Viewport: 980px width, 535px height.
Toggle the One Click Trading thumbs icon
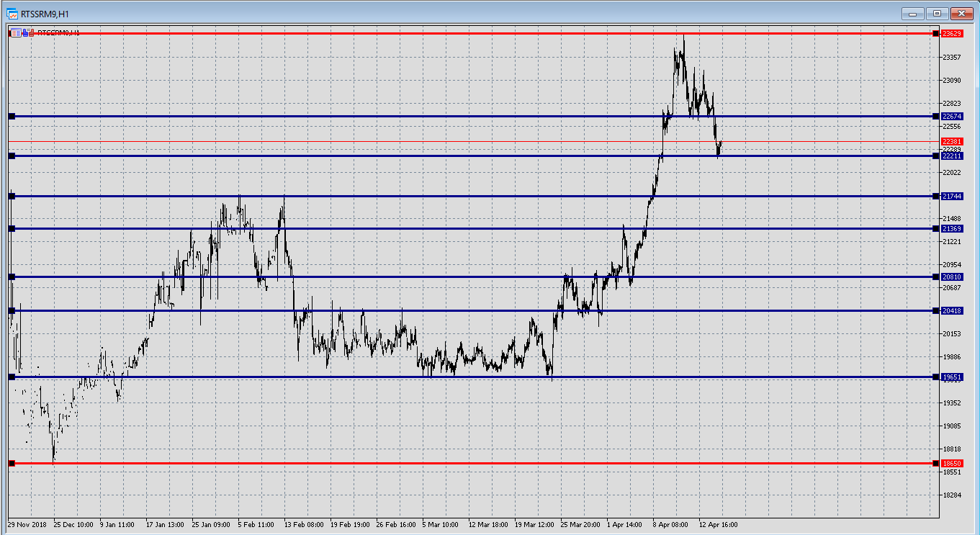point(28,33)
